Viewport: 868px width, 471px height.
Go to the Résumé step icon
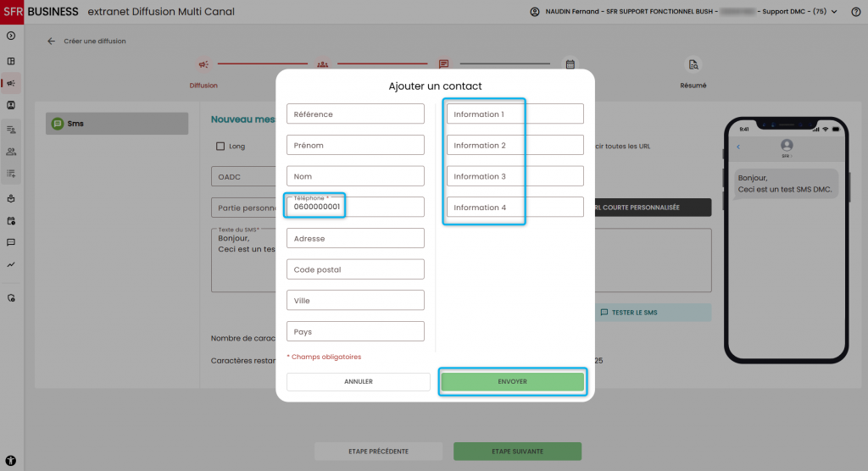coord(693,64)
